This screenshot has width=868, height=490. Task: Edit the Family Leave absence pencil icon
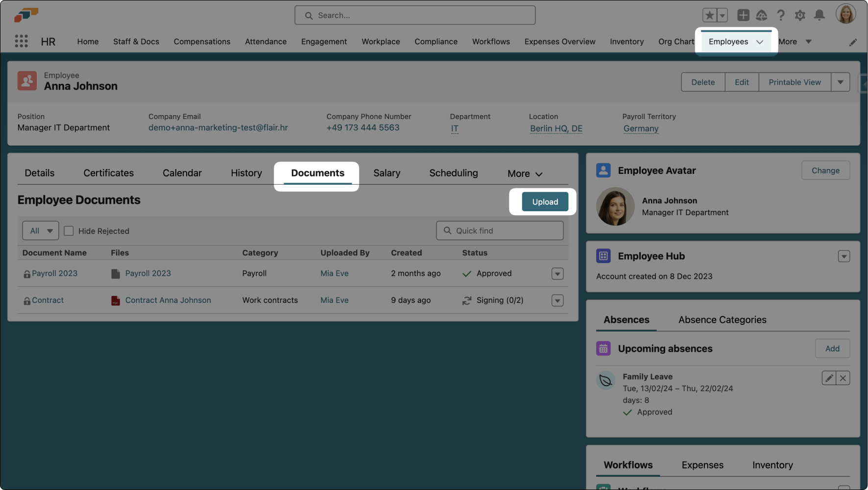(829, 378)
